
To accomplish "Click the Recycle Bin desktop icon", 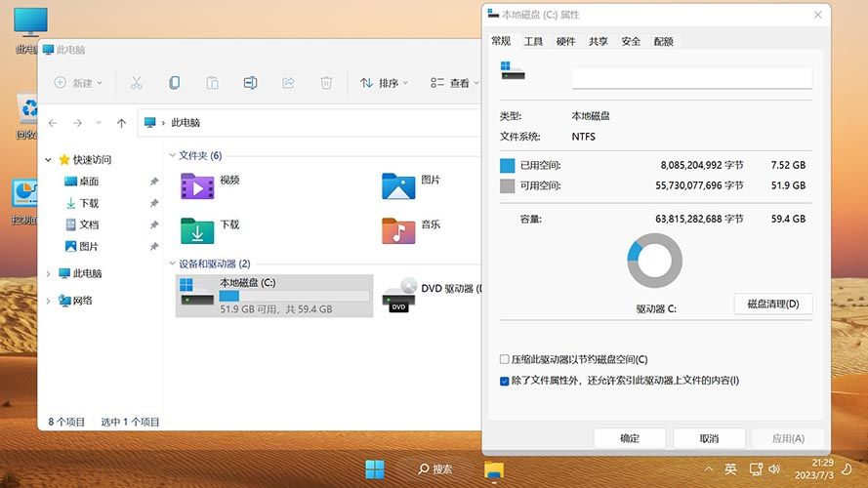I will pos(27,116).
